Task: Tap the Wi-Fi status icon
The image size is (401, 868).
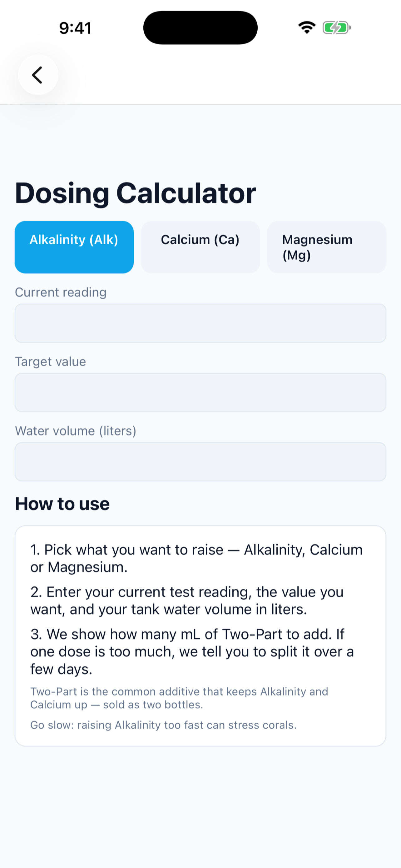Action: pos(307,27)
